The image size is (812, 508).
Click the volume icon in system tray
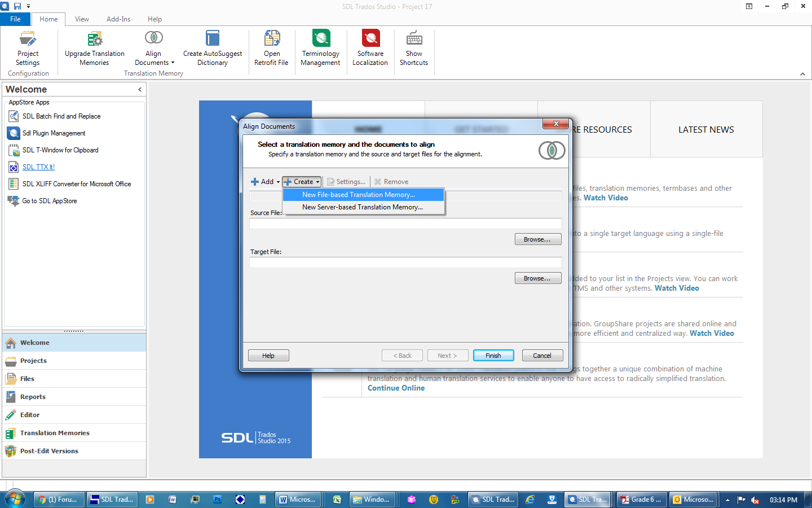pyautogui.click(x=754, y=500)
